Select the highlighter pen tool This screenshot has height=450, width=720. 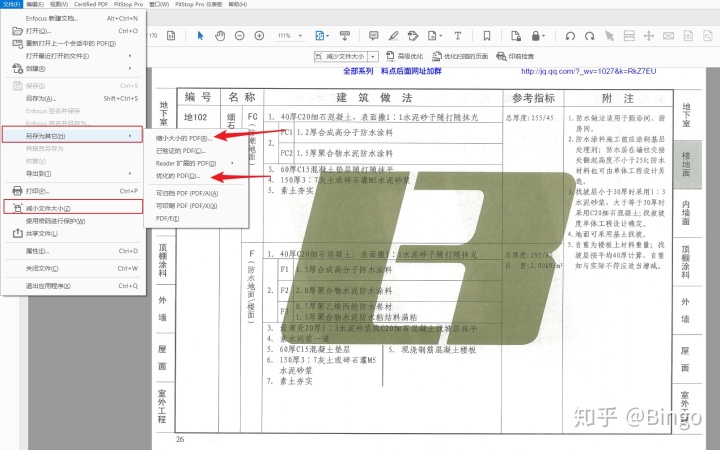[x=393, y=36]
